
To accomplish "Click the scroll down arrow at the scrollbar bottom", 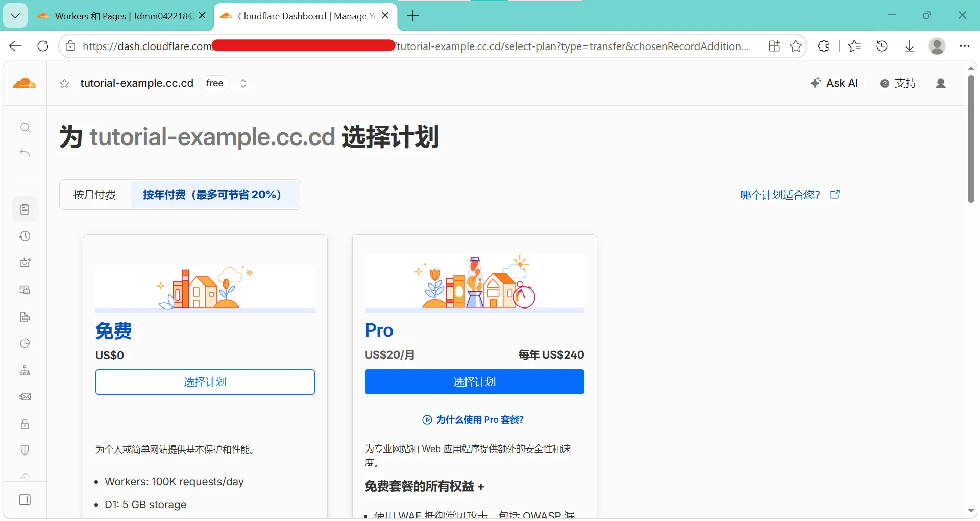I will point(971,511).
